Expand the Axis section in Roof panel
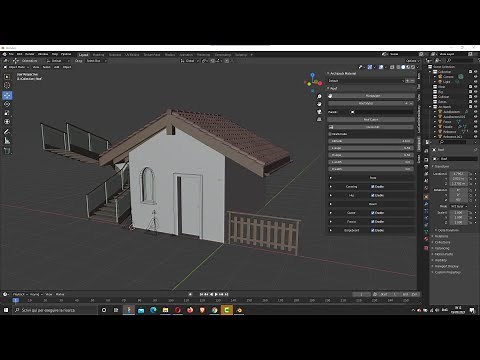This screenshot has height=360, width=480. [x=331, y=178]
